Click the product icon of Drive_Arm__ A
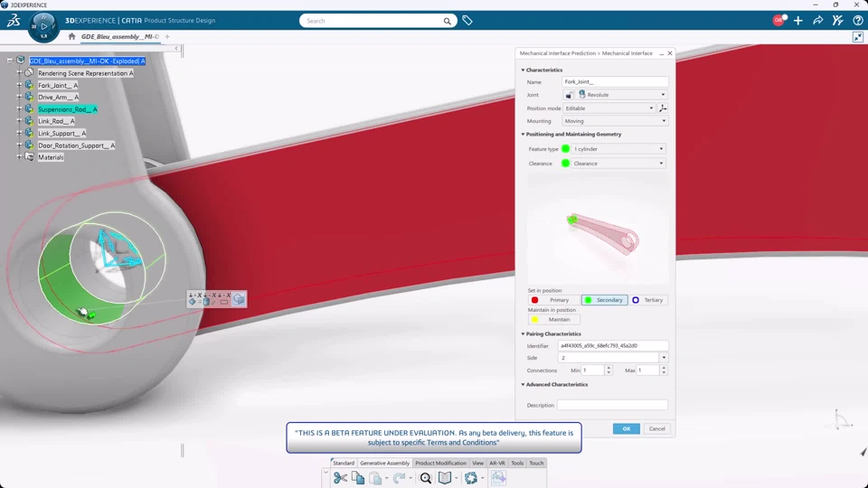868x488 pixels. click(x=29, y=97)
